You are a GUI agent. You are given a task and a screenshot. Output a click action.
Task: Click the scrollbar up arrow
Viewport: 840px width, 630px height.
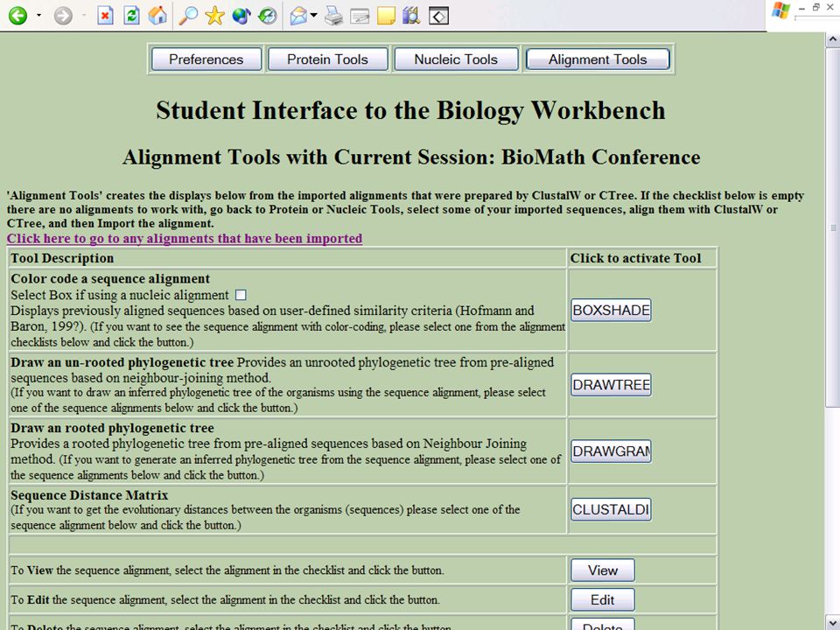pos(832,39)
